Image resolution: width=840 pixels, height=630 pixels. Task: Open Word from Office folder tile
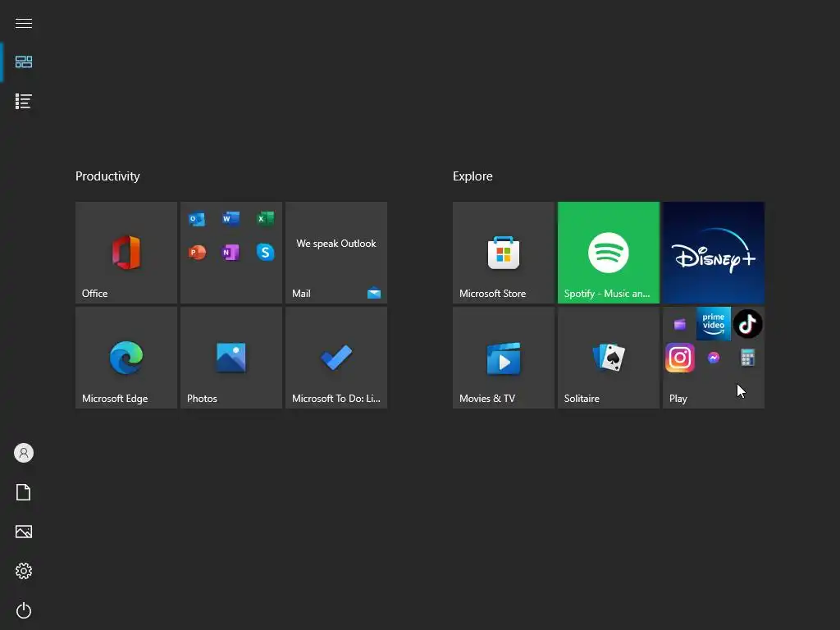coord(231,219)
